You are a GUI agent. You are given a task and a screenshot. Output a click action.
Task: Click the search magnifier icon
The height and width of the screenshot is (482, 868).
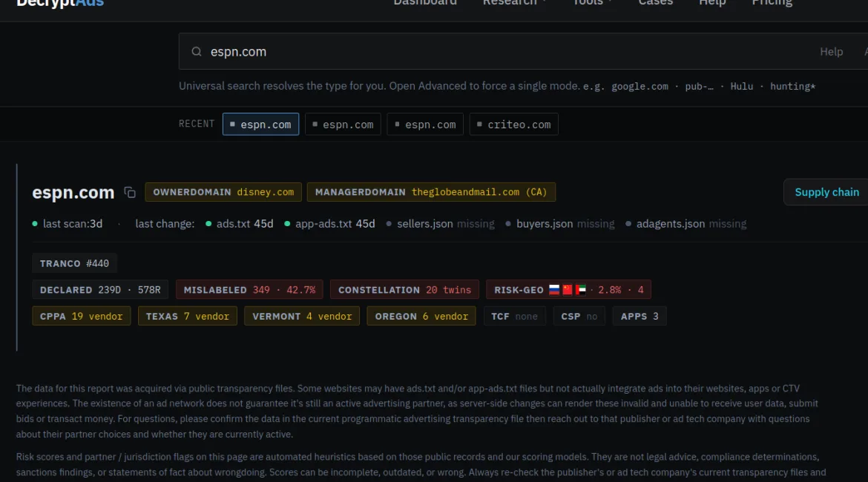[x=197, y=51]
